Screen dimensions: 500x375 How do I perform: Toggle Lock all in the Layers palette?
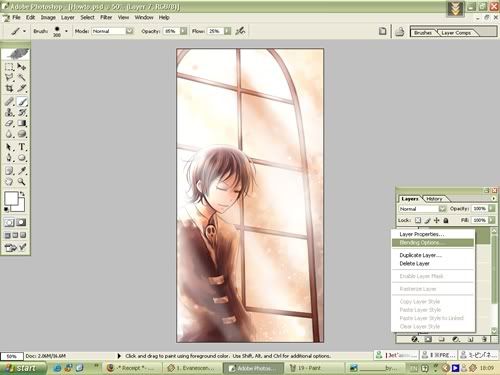(x=446, y=220)
